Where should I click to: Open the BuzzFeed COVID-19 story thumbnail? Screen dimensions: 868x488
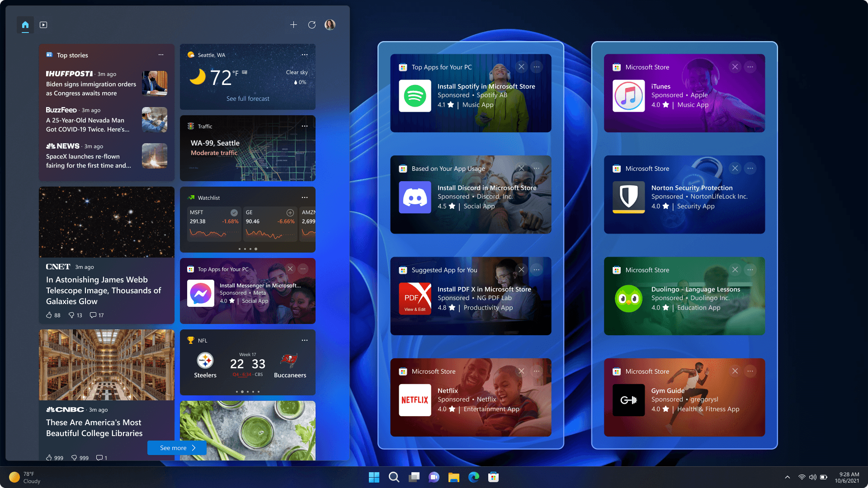click(x=155, y=120)
